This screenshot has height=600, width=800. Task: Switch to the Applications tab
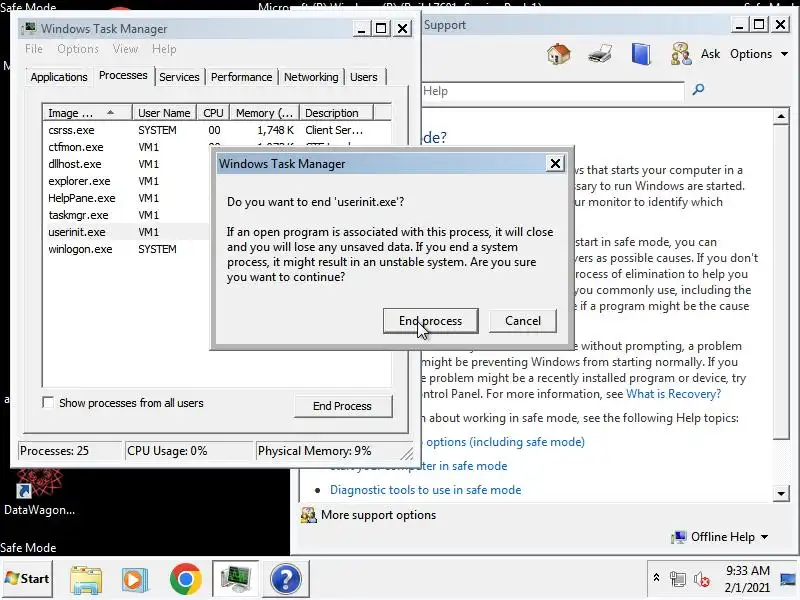[59, 77]
